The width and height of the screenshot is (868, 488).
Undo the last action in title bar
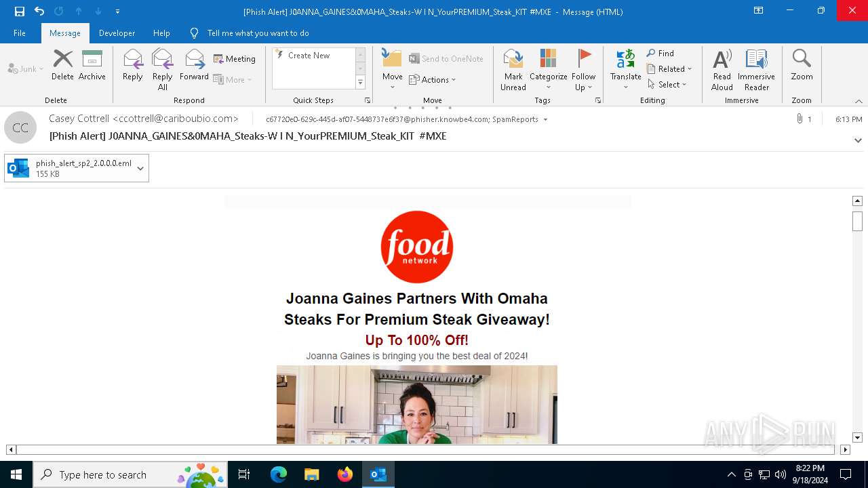point(39,12)
